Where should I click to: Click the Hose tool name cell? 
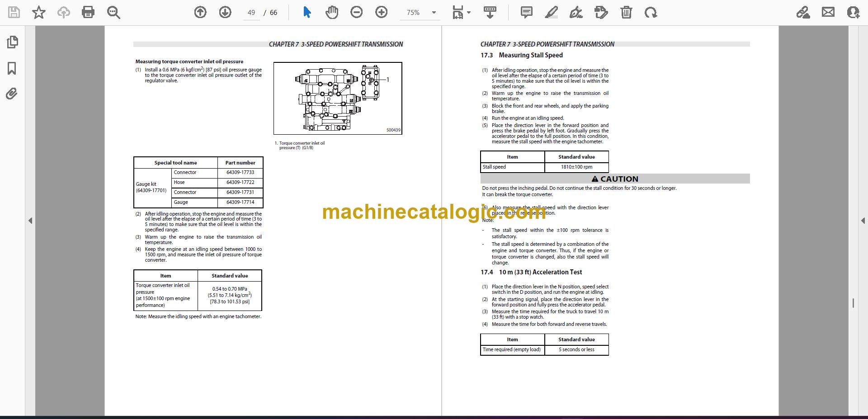click(195, 183)
